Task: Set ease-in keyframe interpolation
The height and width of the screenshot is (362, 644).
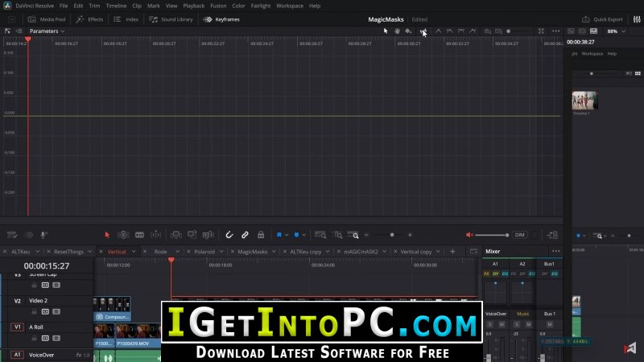Action: point(450,31)
